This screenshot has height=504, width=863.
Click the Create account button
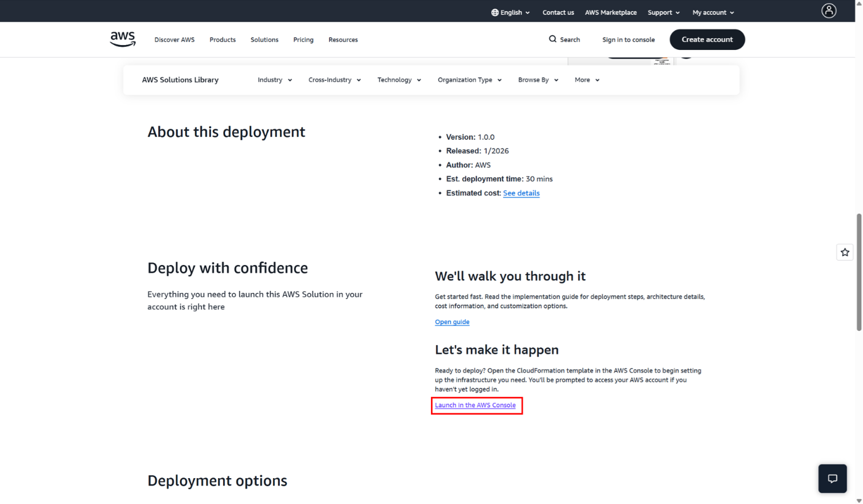tap(707, 39)
